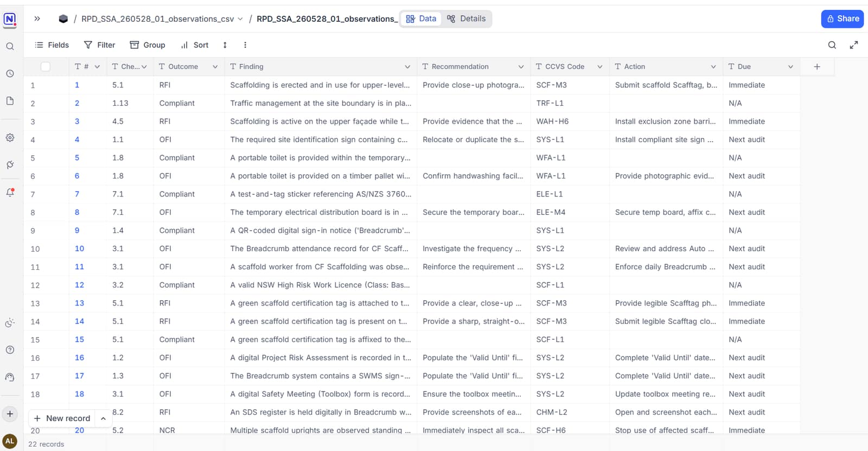Select recommendation 'Ensure the toolbox meetin...'
Viewport: 868px width, 451px height.
474,394
